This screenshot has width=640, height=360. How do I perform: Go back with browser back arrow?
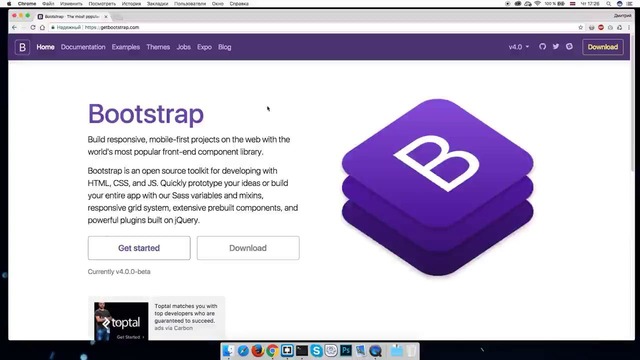pos(15,27)
